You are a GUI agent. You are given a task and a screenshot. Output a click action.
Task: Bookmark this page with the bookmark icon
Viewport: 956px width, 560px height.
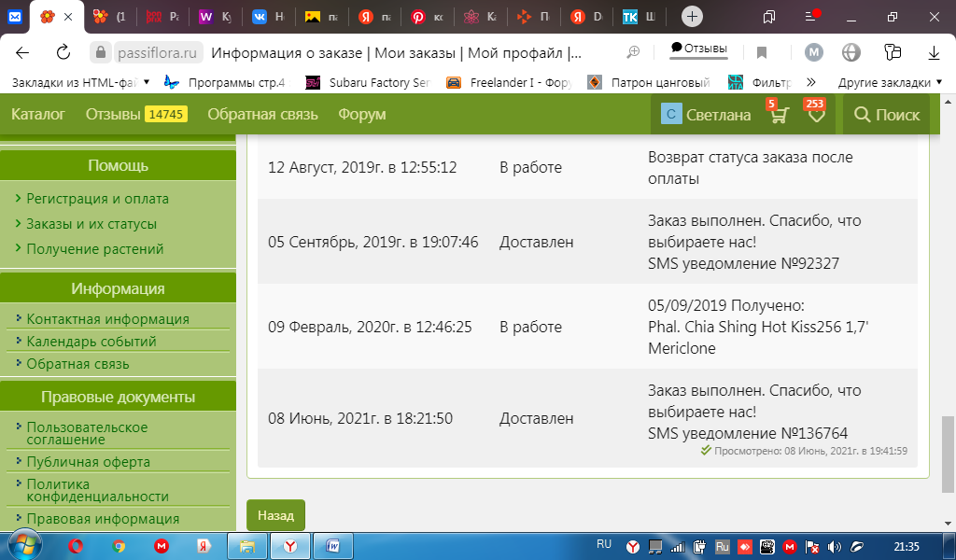click(x=762, y=52)
